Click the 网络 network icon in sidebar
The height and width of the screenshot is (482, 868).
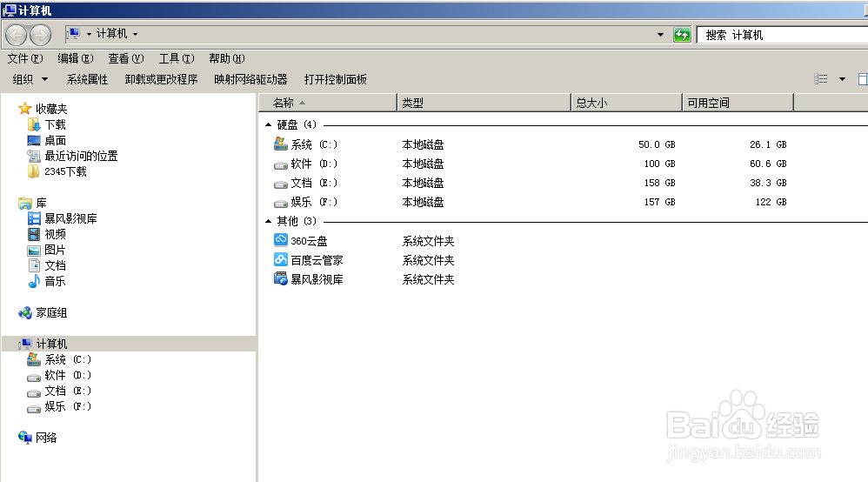pos(25,438)
